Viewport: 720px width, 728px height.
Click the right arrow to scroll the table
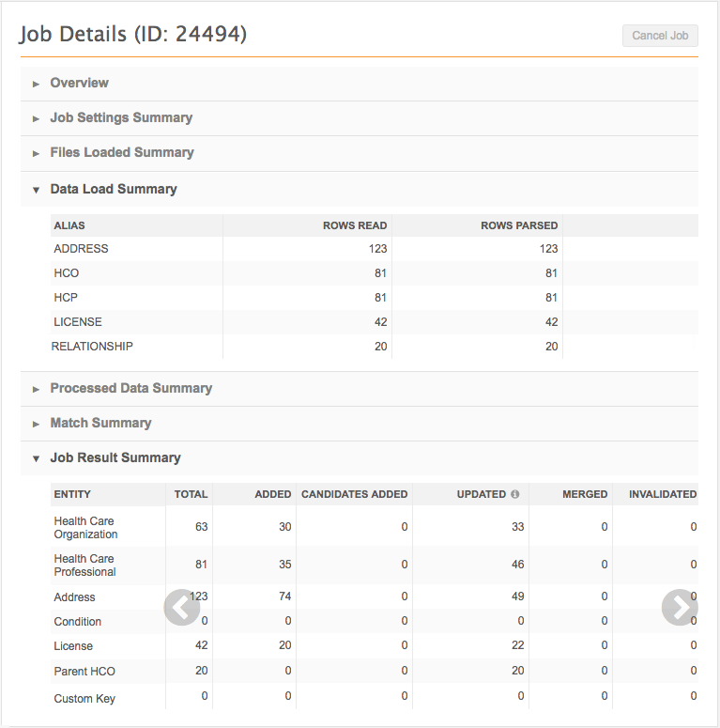coord(680,608)
